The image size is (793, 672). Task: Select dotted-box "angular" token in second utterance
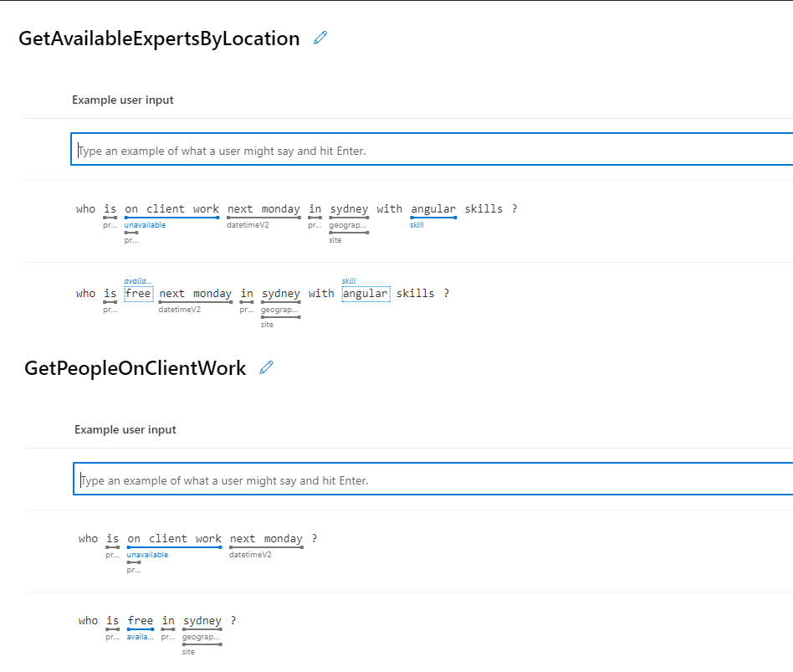tap(366, 294)
